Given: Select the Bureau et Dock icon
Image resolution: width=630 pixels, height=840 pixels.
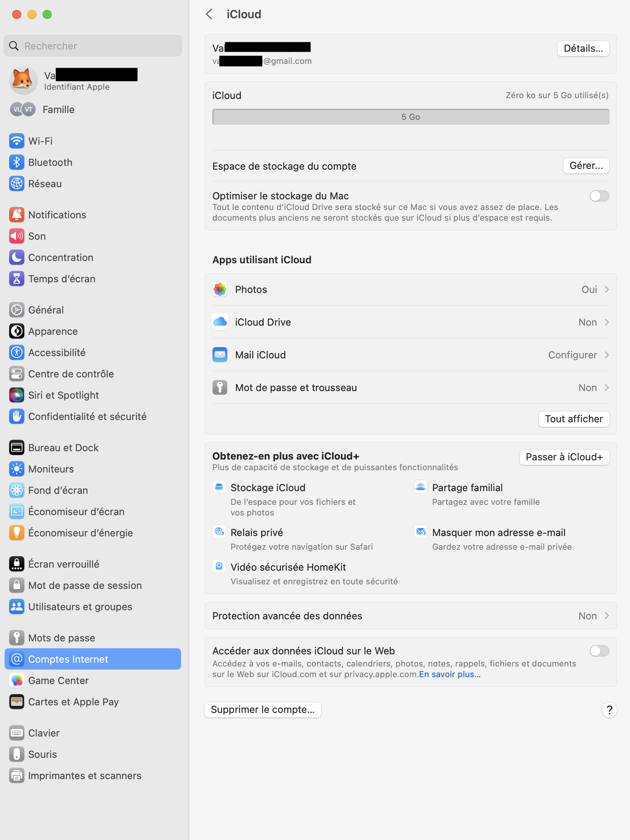Looking at the screenshot, I should (17, 448).
